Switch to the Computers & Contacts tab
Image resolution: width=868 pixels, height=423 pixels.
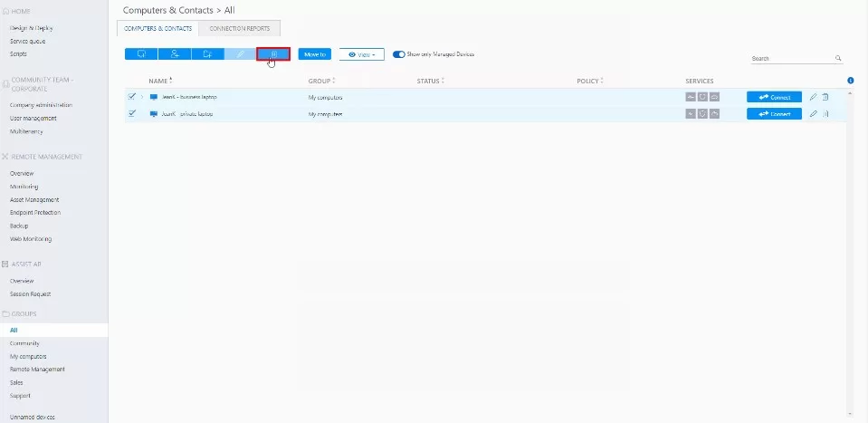click(x=157, y=28)
